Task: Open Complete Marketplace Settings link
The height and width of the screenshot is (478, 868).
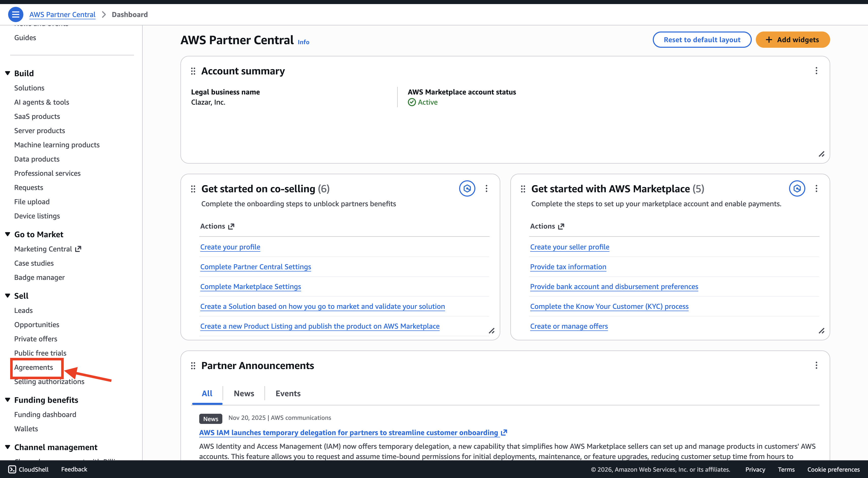Action: 250,286
